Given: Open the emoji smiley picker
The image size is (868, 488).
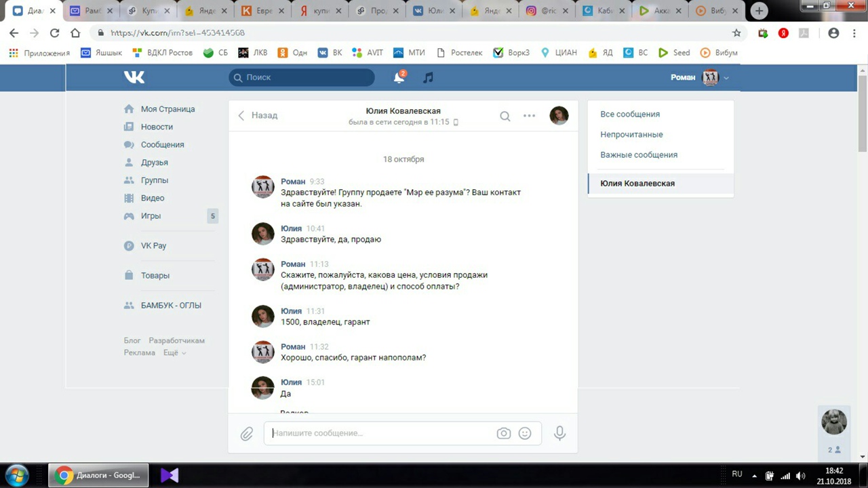Looking at the screenshot, I should click(x=525, y=433).
